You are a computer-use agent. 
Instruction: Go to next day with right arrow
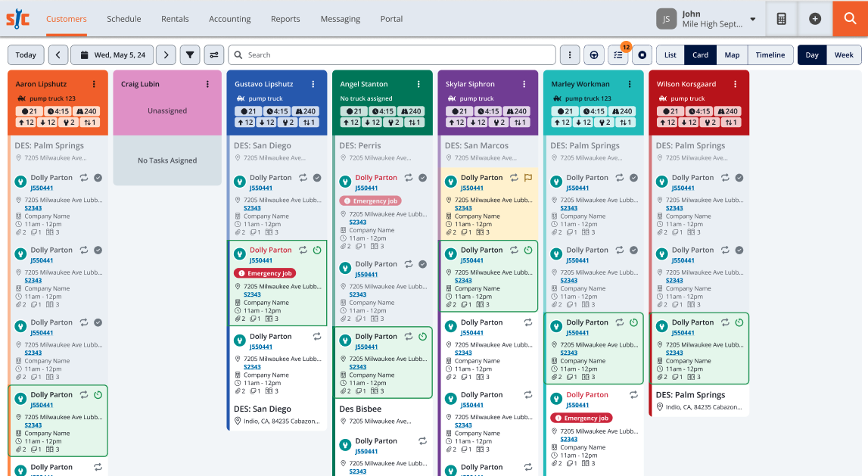pos(166,54)
